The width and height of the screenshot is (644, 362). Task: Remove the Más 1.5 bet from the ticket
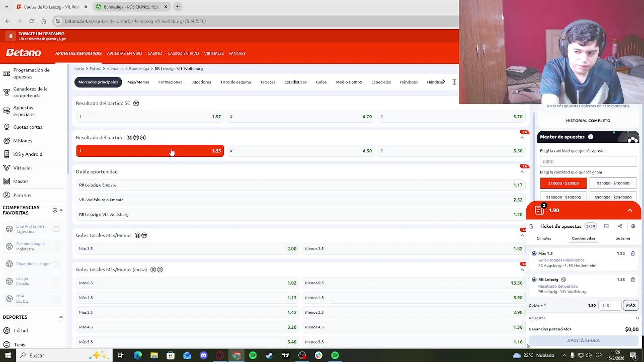click(633, 253)
